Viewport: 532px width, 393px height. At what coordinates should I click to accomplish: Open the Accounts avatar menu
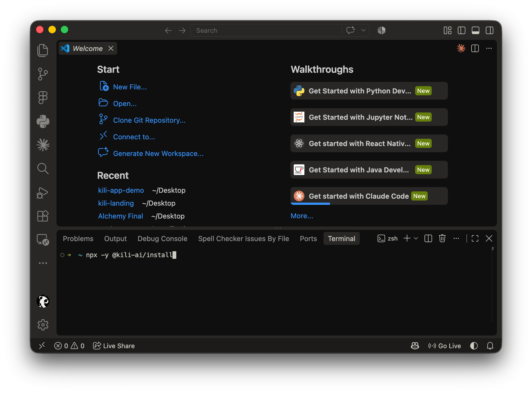(x=43, y=301)
